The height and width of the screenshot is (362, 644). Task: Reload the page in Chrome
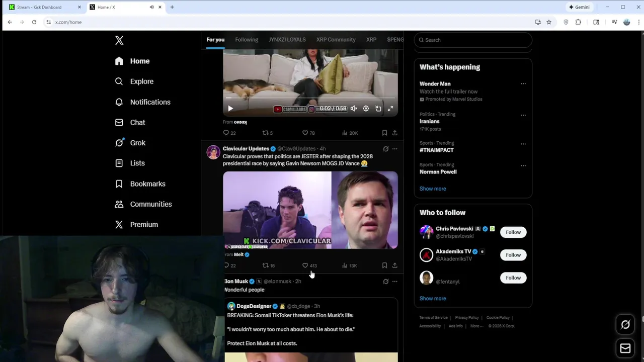34,22
